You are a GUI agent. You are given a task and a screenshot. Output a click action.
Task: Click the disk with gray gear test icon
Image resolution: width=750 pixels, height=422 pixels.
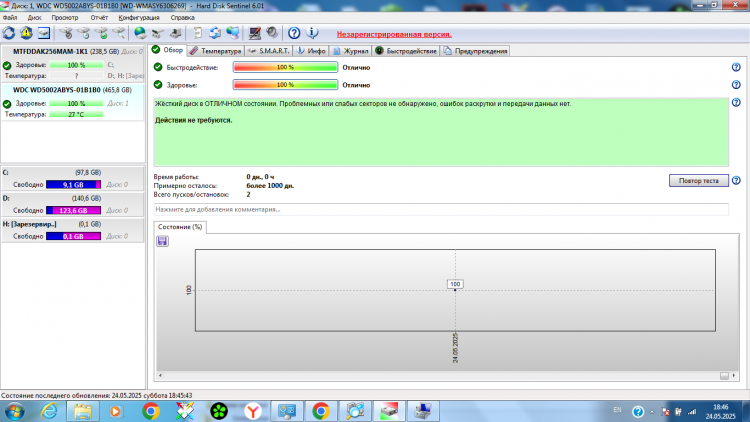(x=66, y=33)
